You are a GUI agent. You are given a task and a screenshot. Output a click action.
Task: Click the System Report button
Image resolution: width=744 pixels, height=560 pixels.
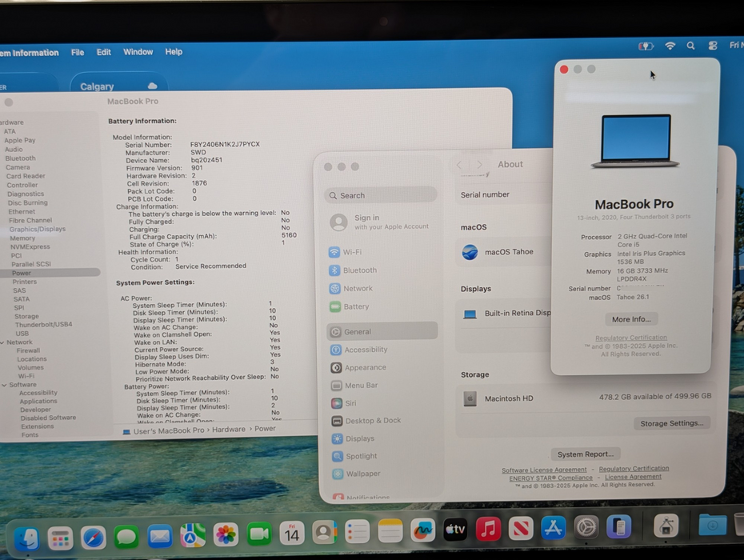click(586, 454)
